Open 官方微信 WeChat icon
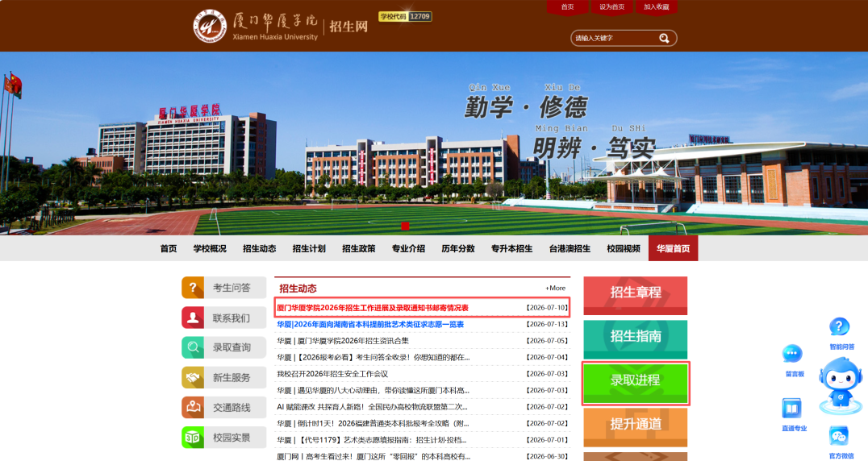The image size is (868, 461). click(x=840, y=436)
